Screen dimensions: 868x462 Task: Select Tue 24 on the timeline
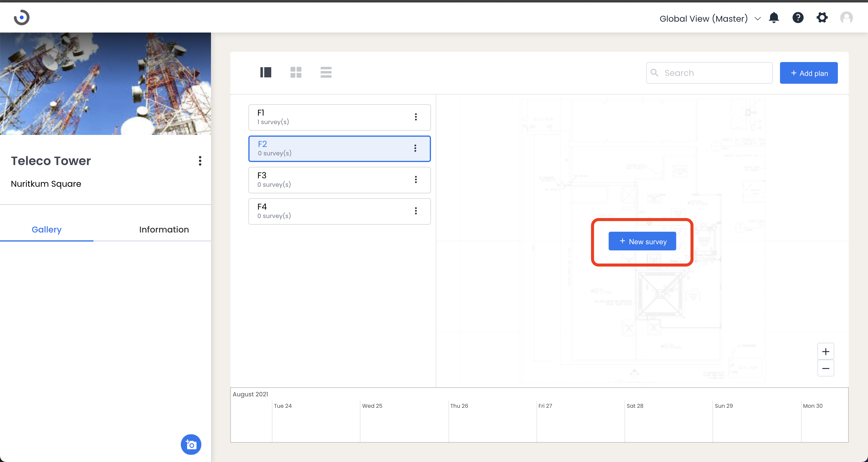point(283,406)
